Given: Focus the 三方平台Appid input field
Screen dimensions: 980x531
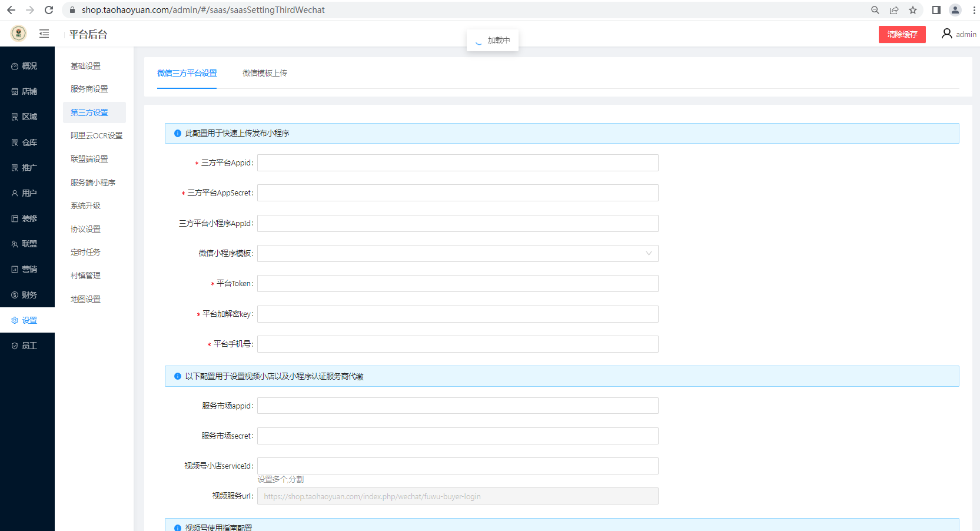Looking at the screenshot, I should pyautogui.click(x=458, y=162).
